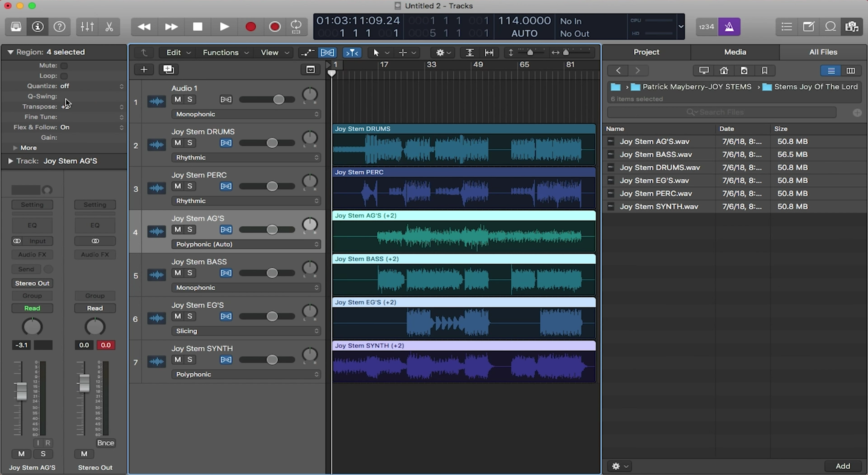Image resolution: width=868 pixels, height=475 pixels.
Task: Solo the Joy Stem AG'S track
Action: (x=190, y=229)
